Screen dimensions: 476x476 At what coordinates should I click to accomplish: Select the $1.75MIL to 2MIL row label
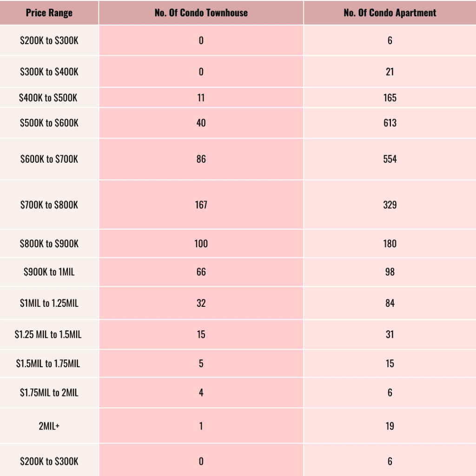pos(49,393)
